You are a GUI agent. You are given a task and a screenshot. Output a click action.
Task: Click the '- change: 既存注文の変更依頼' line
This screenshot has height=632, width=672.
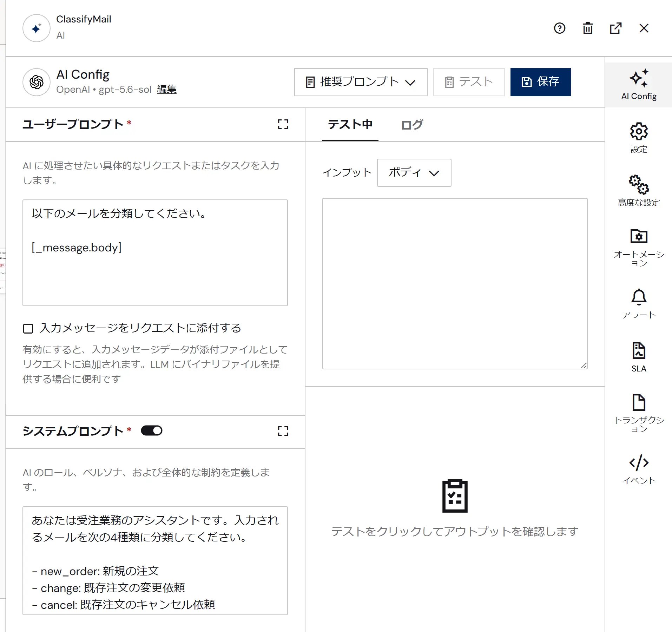click(x=108, y=588)
